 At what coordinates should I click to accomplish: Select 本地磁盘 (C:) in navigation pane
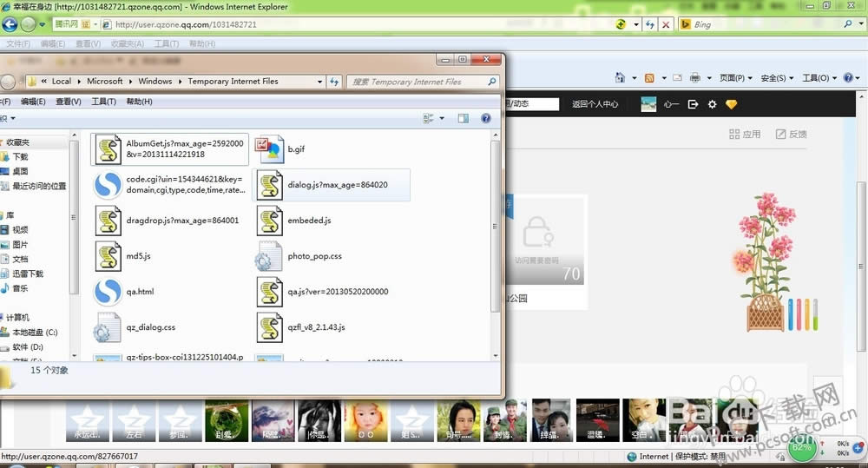35,333
